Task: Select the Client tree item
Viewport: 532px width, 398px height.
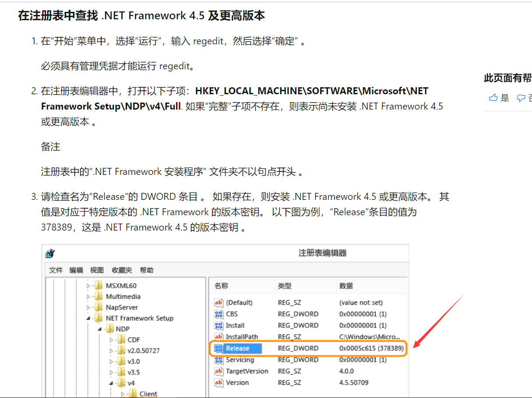Action: tap(148, 394)
